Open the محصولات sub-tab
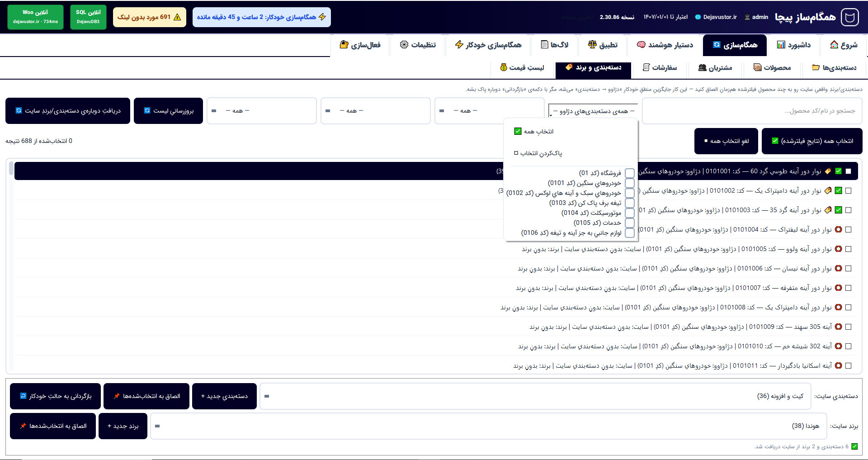Viewport: 868px width, 460px height. tap(772, 68)
